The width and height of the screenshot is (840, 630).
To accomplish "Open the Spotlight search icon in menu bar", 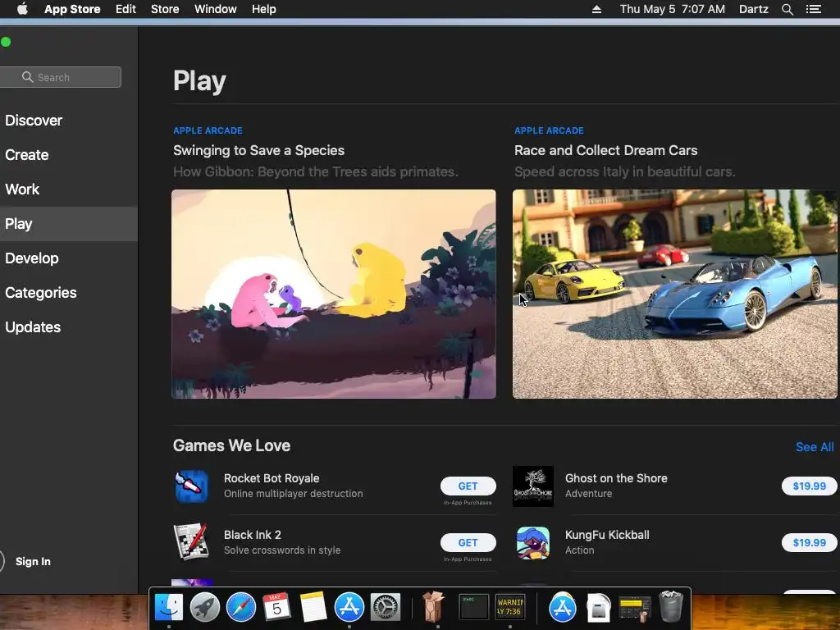I will click(x=787, y=9).
